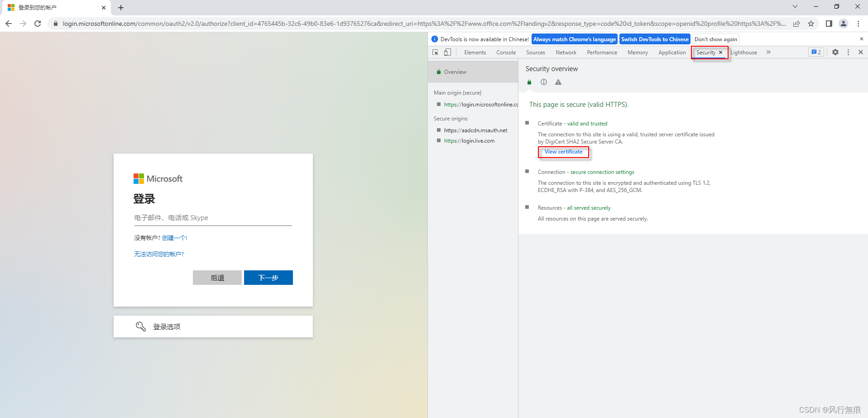868x418 pixels.
Task: Open the DevTools three-dot customize menu
Action: coord(848,52)
